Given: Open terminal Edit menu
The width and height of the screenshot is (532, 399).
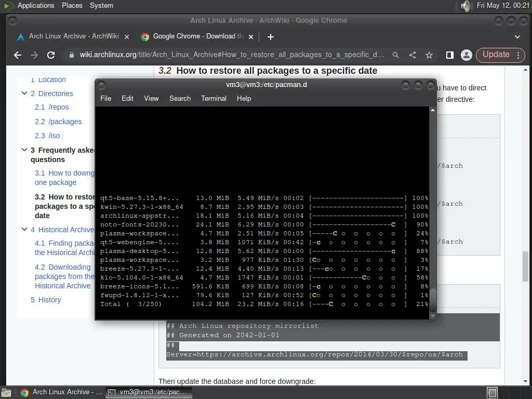Looking at the screenshot, I should [x=127, y=98].
